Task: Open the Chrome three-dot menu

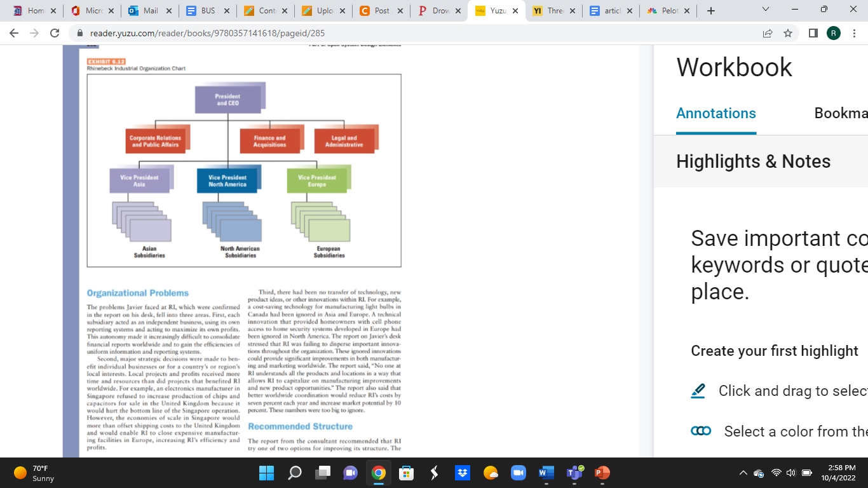Action: pyautogui.click(x=855, y=33)
